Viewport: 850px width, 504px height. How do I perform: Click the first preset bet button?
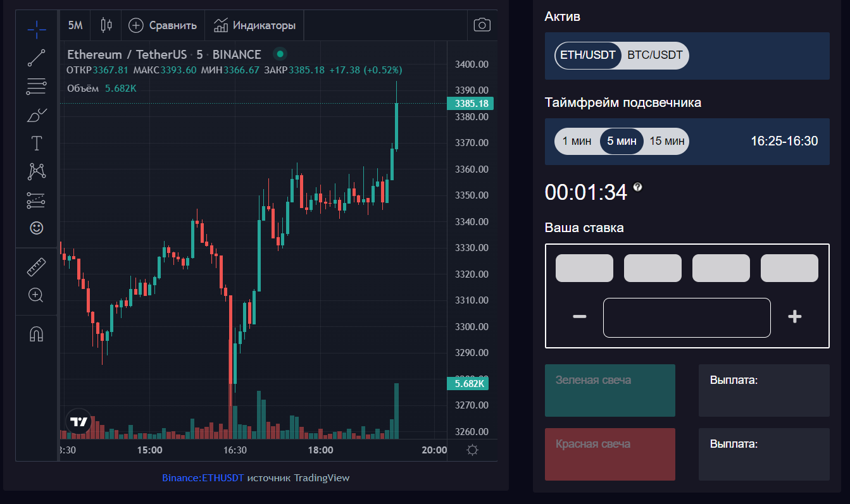(584, 268)
